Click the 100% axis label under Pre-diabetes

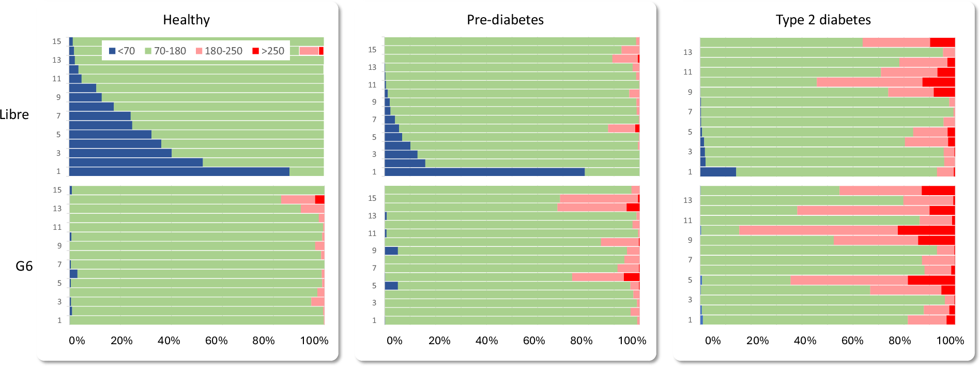[632, 341]
